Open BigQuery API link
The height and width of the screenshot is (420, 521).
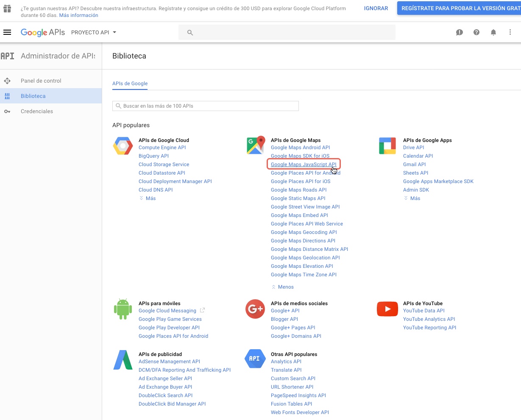pos(153,156)
